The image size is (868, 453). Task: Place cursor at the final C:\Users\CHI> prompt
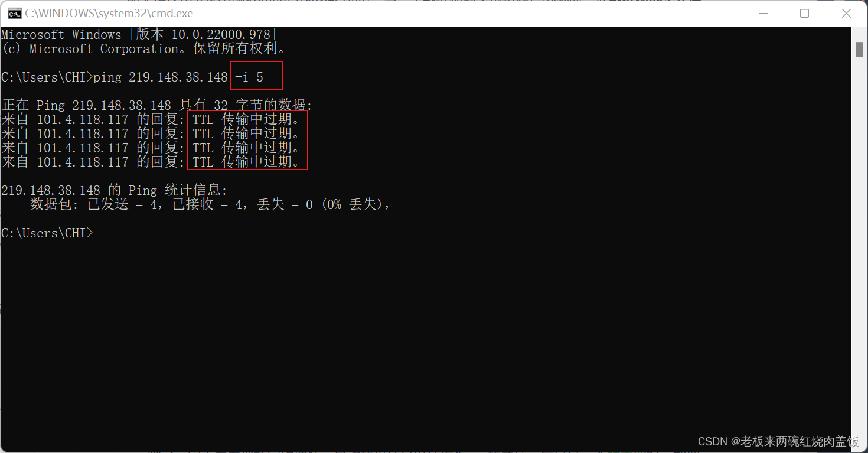47,233
